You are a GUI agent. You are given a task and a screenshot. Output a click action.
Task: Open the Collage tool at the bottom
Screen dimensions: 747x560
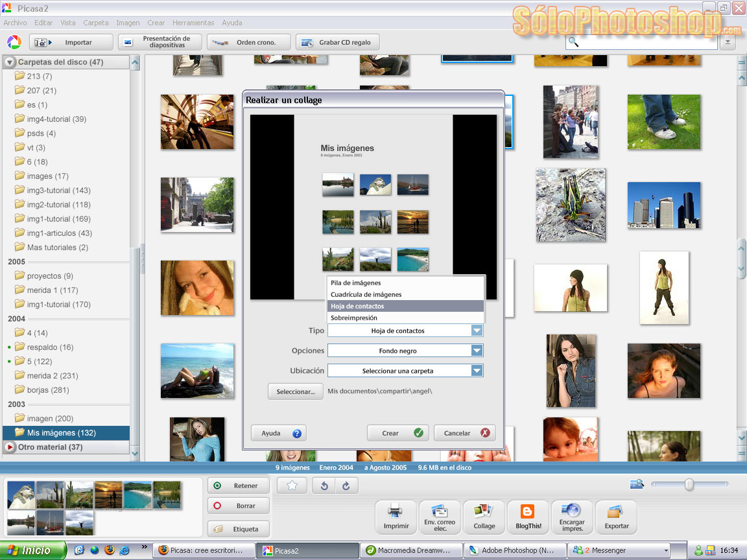(x=484, y=517)
